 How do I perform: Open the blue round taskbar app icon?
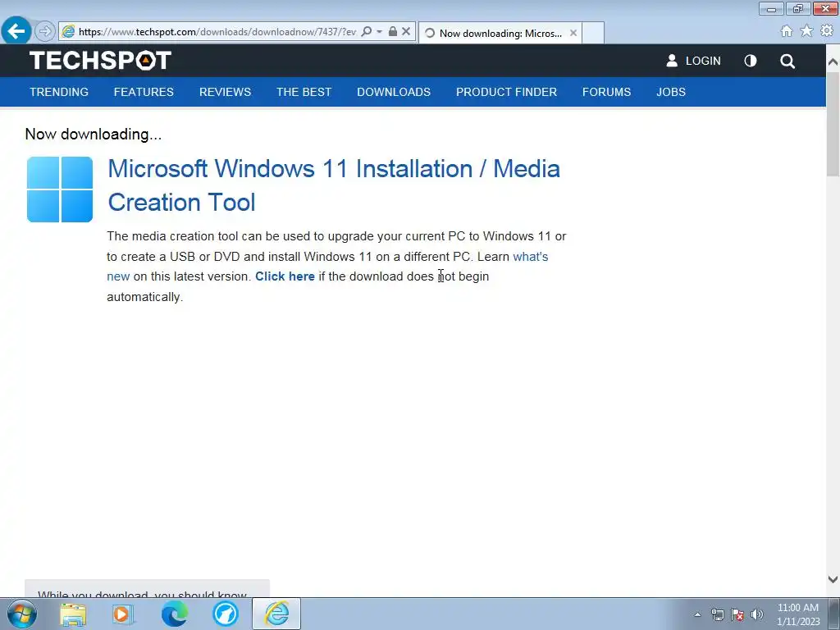coord(226,614)
